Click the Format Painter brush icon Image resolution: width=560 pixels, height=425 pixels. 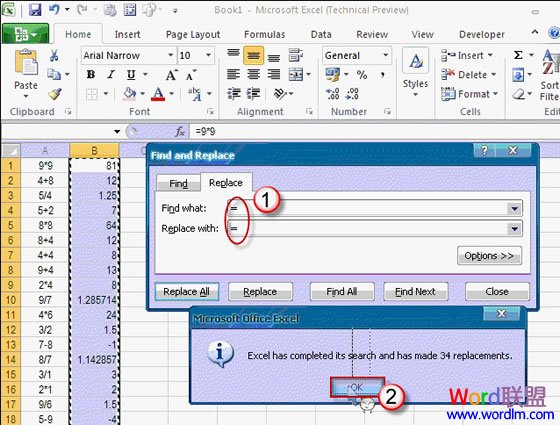click(55, 94)
